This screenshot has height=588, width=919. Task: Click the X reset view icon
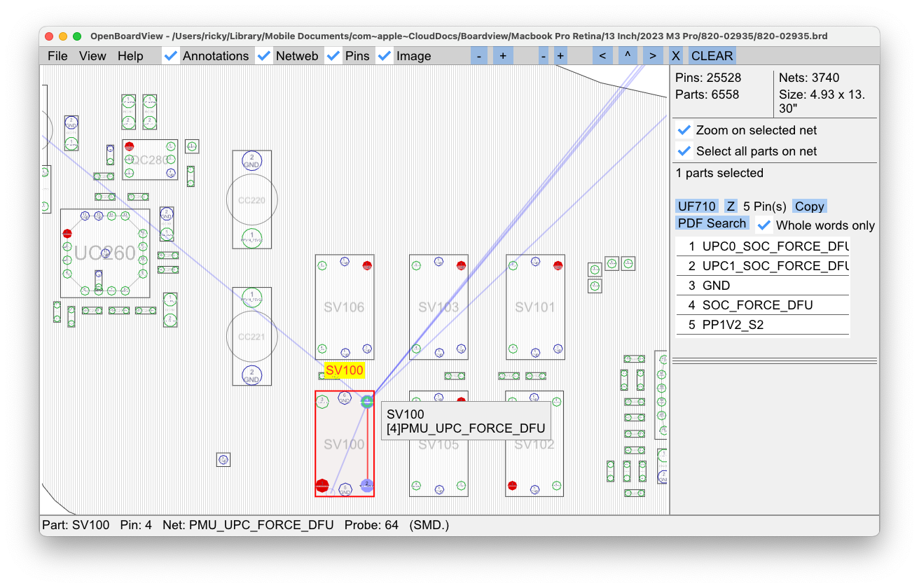tap(675, 55)
